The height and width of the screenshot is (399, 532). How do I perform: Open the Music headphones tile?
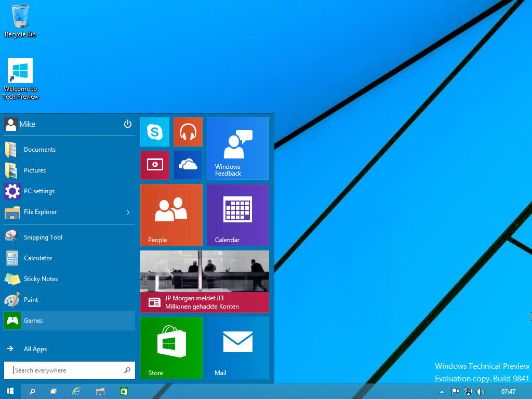tap(188, 132)
